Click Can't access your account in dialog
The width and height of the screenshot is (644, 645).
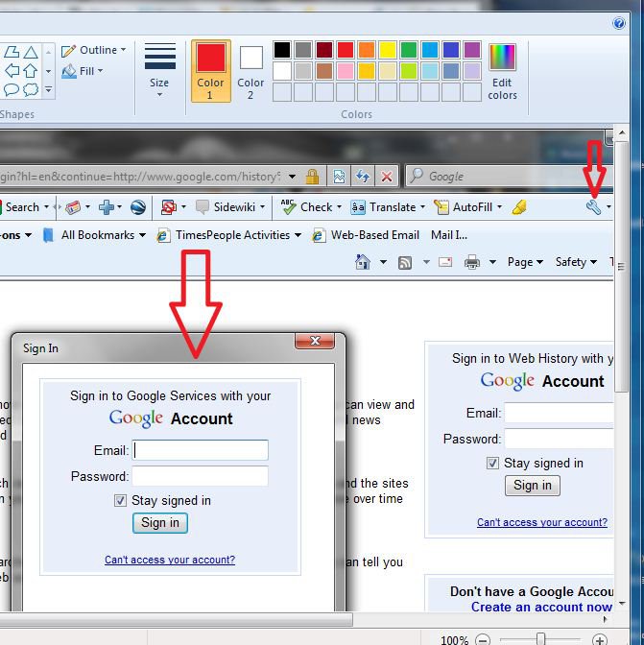[x=170, y=560]
